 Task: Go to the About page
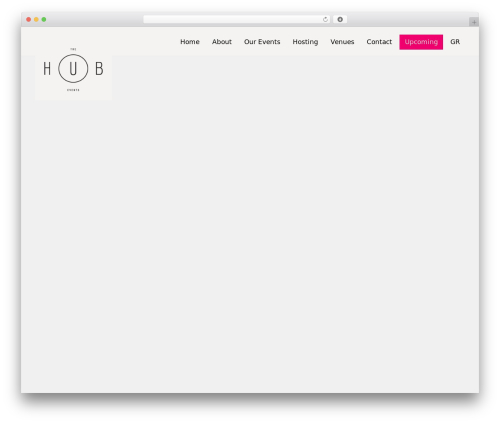[x=222, y=42]
